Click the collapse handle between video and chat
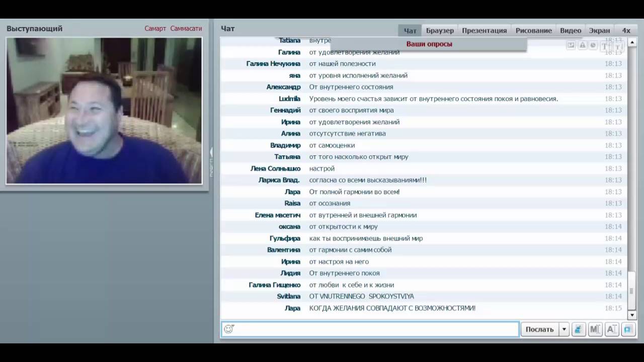 [x=211, y=161]
